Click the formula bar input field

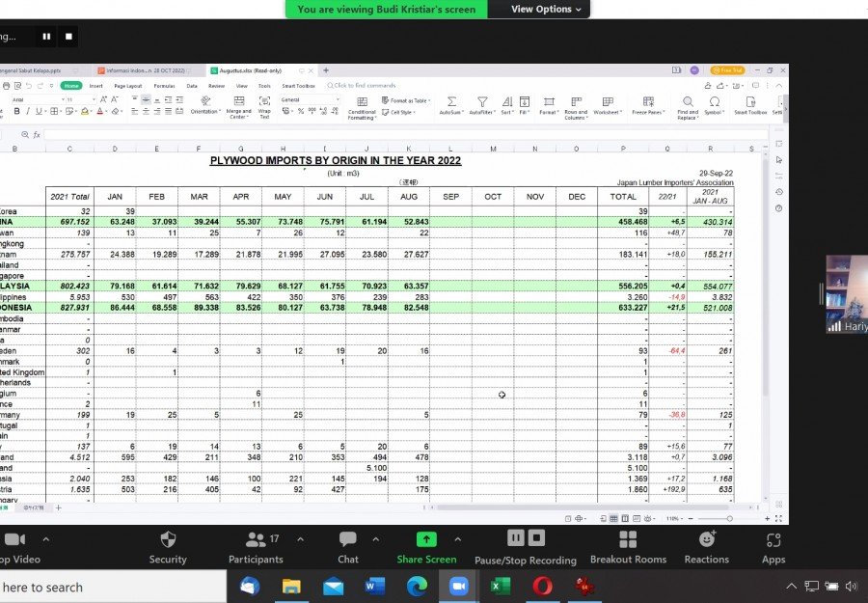pos(405,134)
